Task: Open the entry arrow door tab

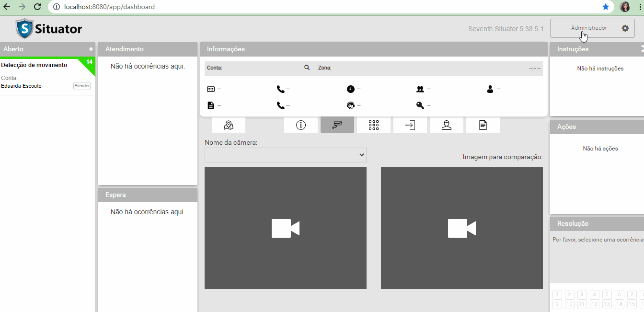Action: coord(410,125)
